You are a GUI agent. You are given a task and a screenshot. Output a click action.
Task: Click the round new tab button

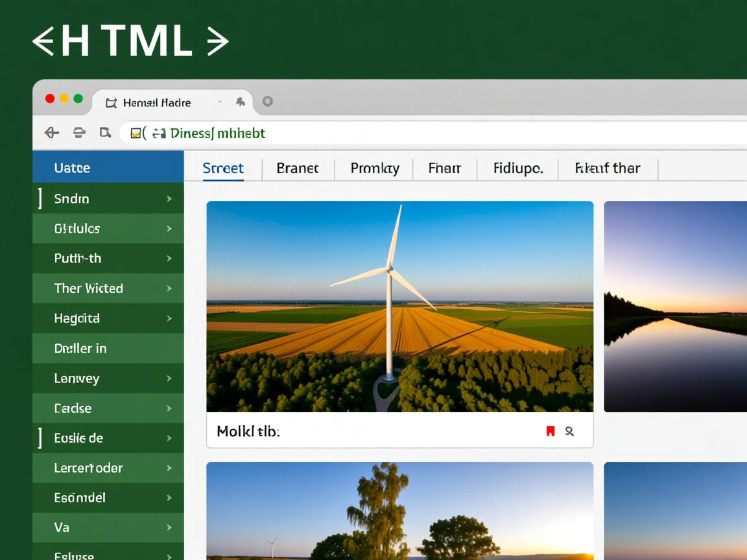(267, 101)
